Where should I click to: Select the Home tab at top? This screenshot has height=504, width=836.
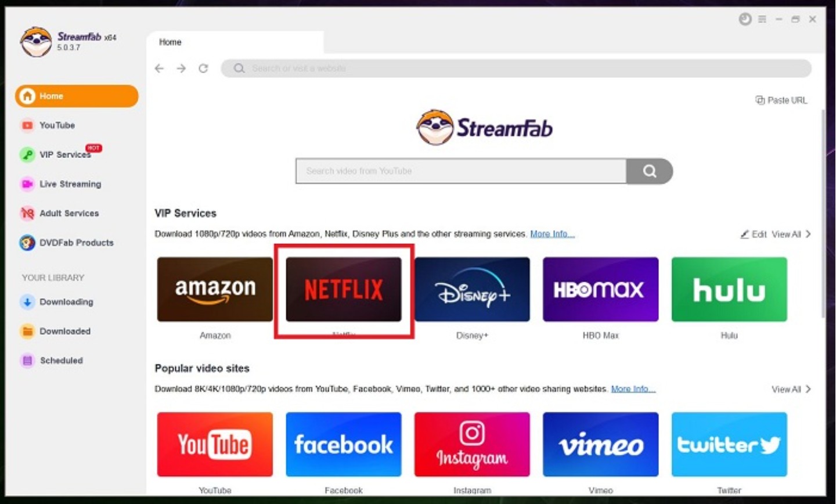[235, 42]
